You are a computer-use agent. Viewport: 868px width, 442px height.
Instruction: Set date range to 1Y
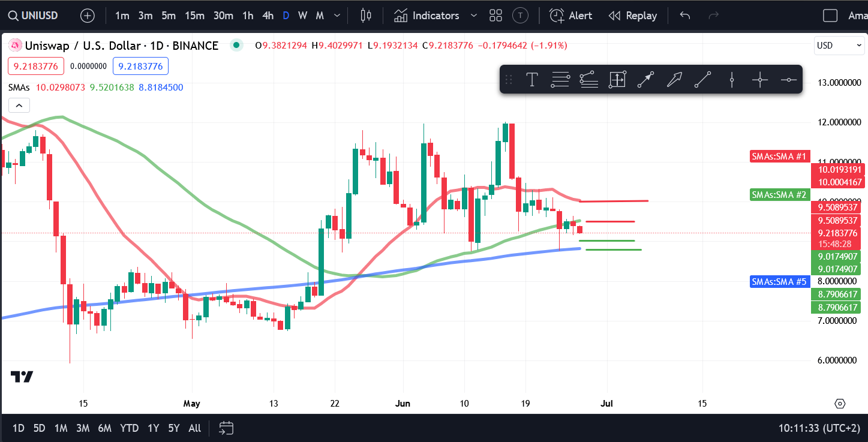click(154, 428)
